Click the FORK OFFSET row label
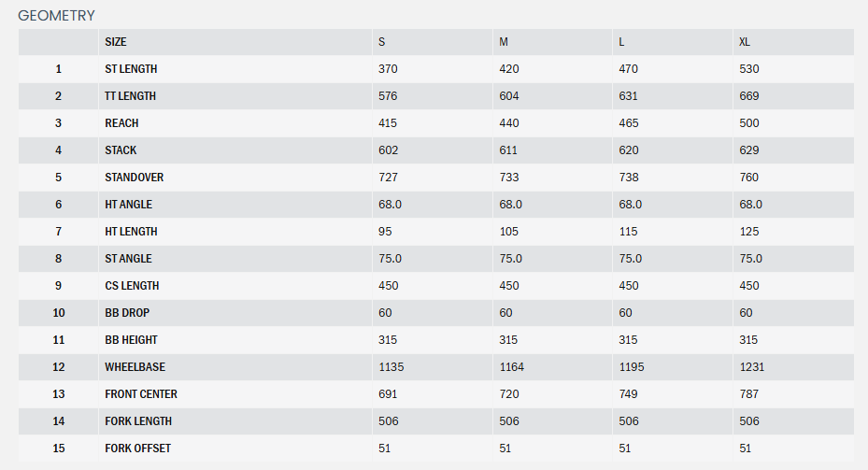This screenshot has width=868, height=470. (x=137, y=449)
